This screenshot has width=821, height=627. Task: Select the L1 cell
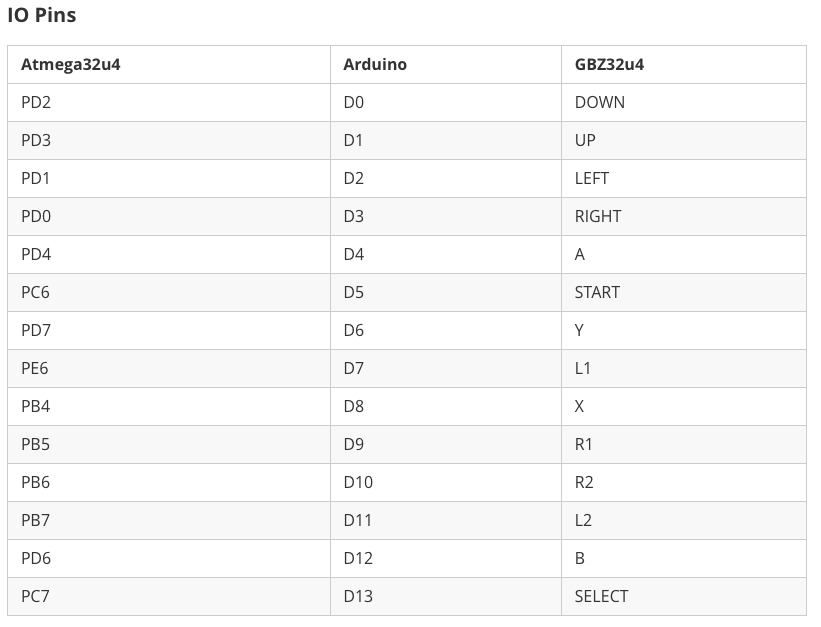(x=684, y=368)
